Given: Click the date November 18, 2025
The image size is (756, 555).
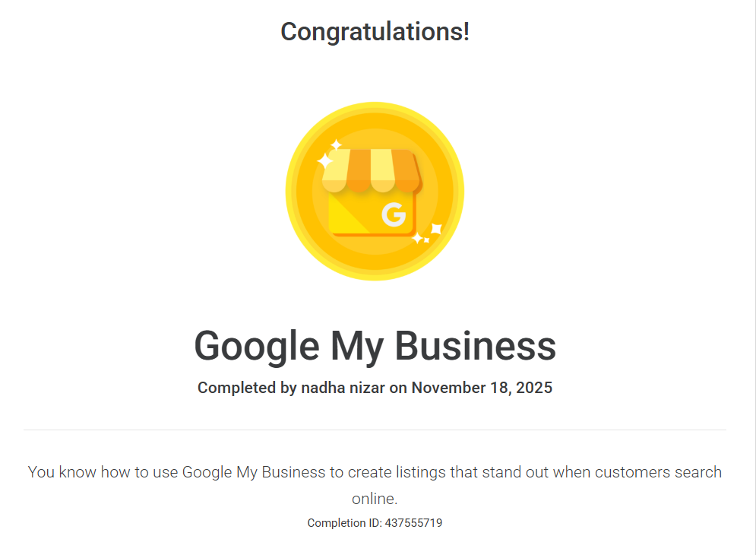Looking at the screenshot, I should tap(482, 388).
